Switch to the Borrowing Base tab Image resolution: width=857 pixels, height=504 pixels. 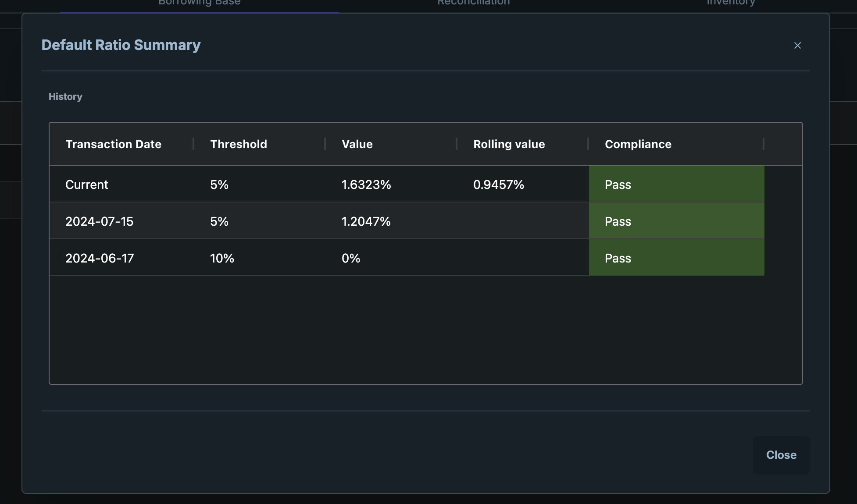pyautogui.click(x=199, y=3)
